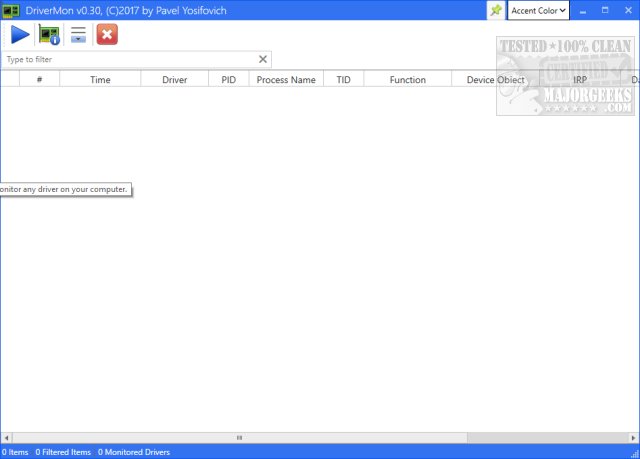Start monitoring with the blue play button

(x=20, y=34)
